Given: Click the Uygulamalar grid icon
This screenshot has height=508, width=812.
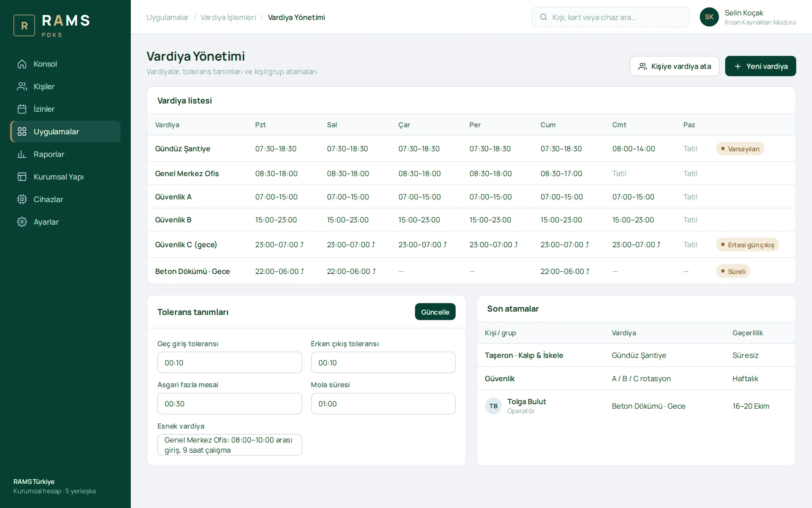Looking at the screenshot, I should point(22,132).
